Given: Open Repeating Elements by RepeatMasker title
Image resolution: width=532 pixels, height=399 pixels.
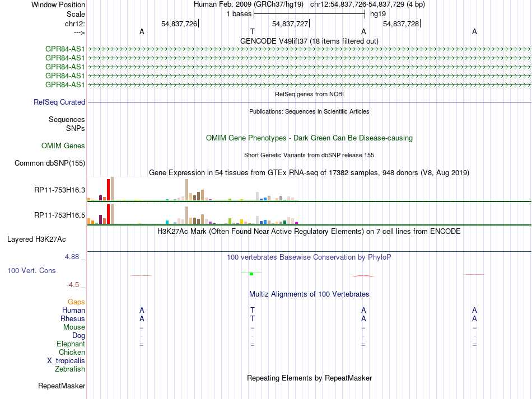Looking at the screenshot, I should (x=309, y=378).
